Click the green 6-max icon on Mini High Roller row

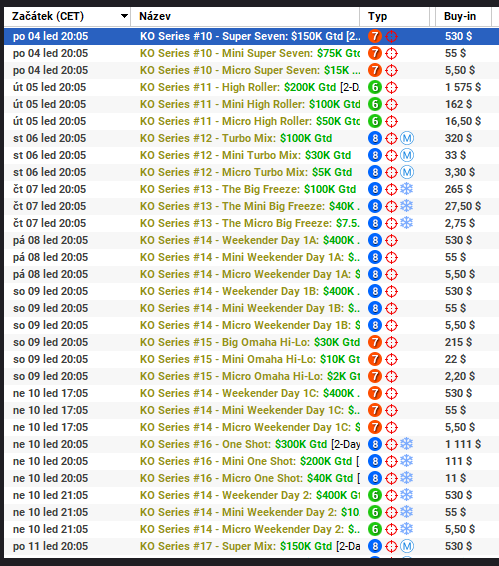tap(375, 104)
